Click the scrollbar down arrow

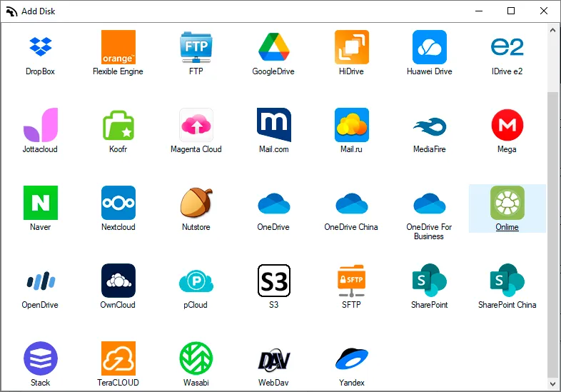(x=552, y=383)
